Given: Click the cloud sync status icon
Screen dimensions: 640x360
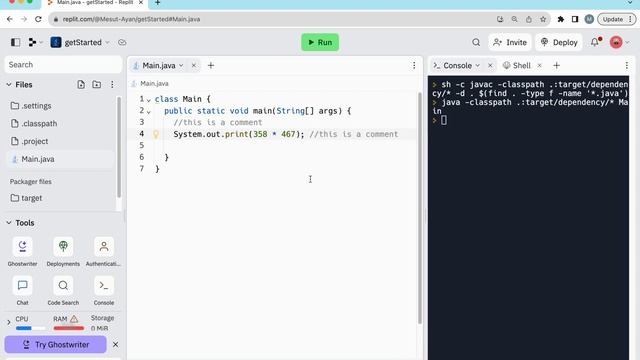Looking at the screenshot, I should 122,42.
